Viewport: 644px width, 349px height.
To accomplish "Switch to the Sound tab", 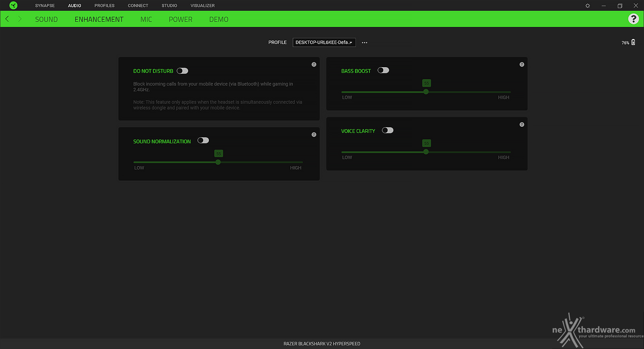I will tap(46, 19).
